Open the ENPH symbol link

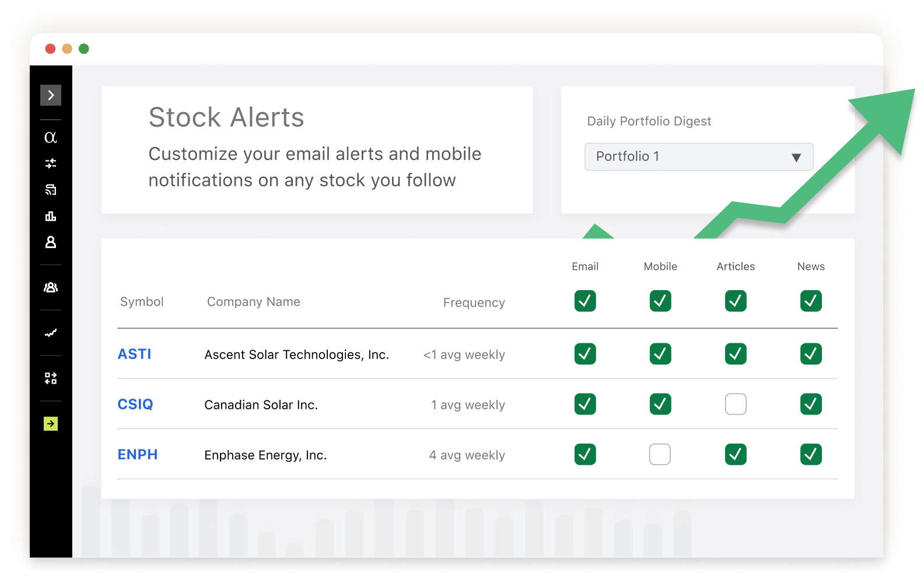[138, 455]
